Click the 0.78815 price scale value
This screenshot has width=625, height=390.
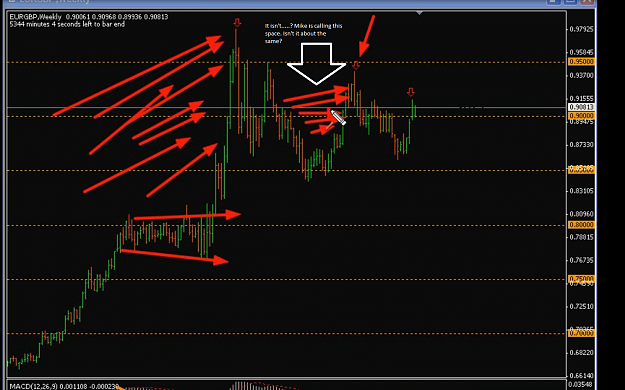[582, 237]
